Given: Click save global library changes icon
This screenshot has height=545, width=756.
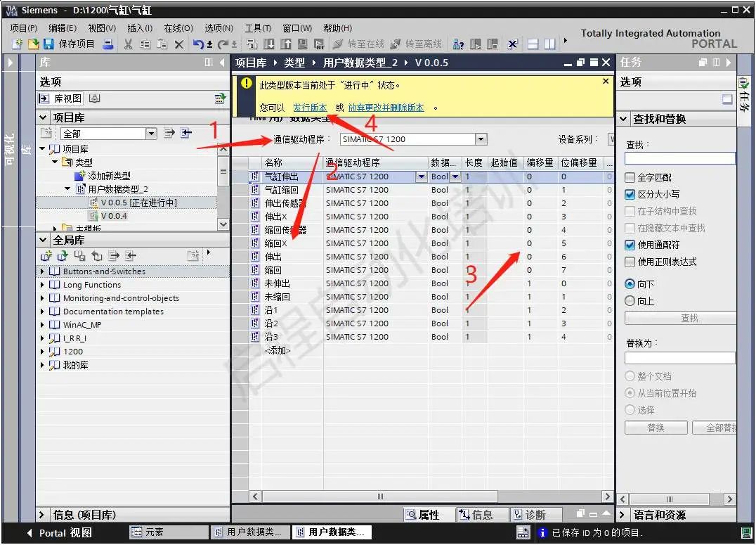Looking at the screenshot, I should click(80, 256).
